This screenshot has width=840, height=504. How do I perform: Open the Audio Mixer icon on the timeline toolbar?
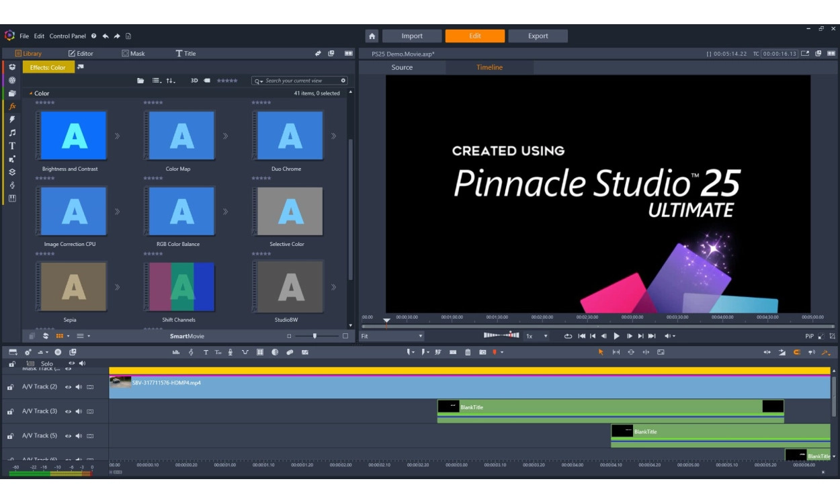pos(176,351)
